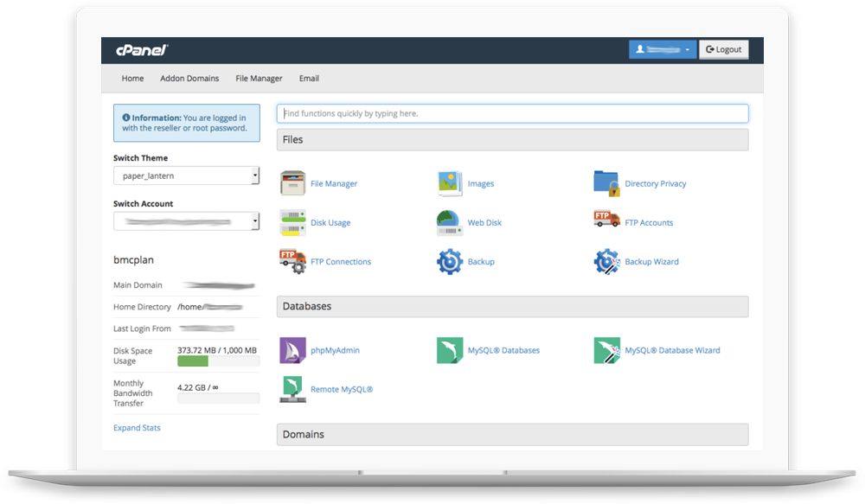This screenshot has width=865, height=504.
Task: Click the Directory Privacy text link
Action: coord(656,183)
